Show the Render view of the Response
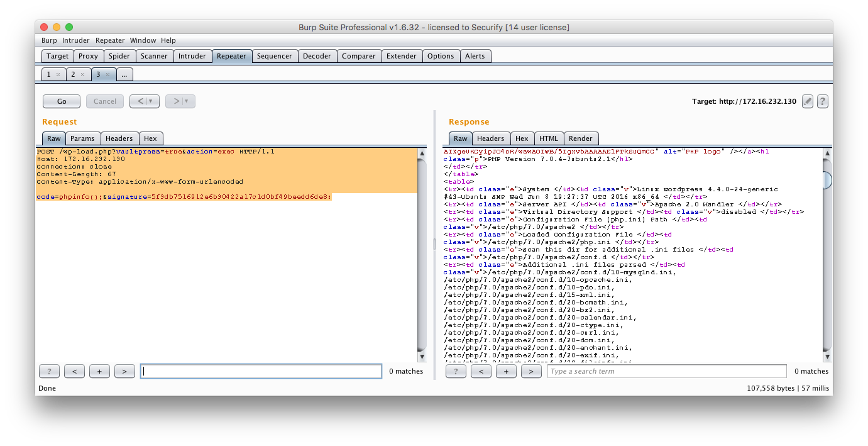Viewport: 868px width, 446px height. pos(581,138)
